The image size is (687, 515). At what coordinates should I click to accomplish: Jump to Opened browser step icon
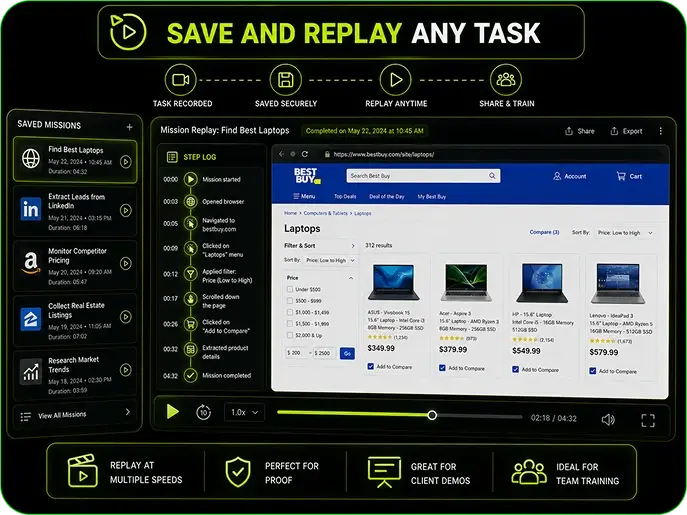coord(191,202)
